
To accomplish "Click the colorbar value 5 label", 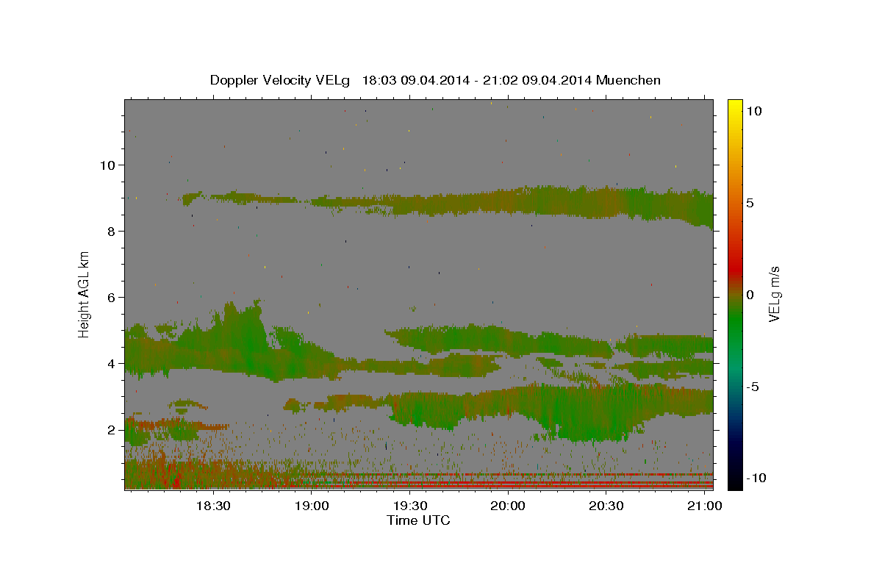I will pyautogui.click(x=750, y=203).
